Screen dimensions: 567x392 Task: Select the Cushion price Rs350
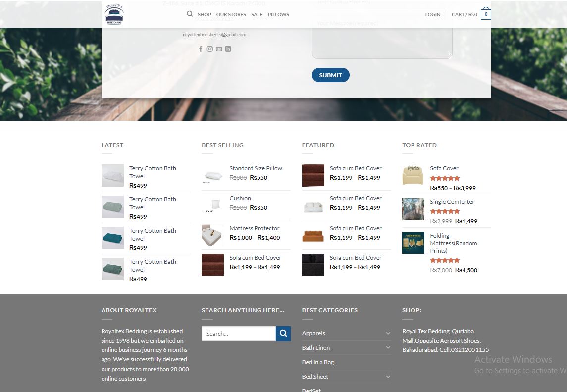point(258,208)
